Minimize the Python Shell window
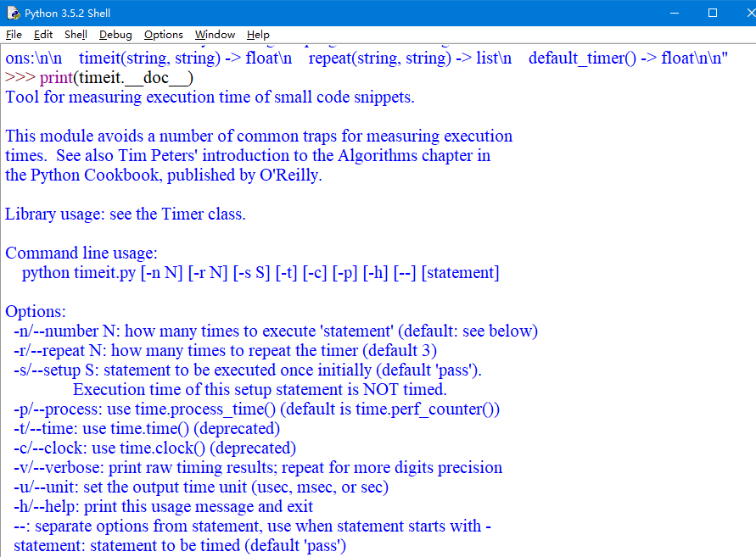The image size is (756, 557). [x=675, y=13]
